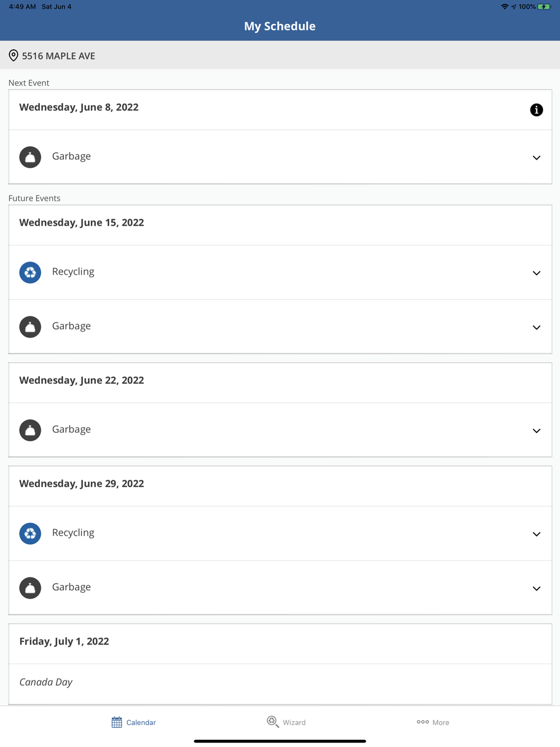This screenshot has width=560, height=747.
Task: Tap the recycling icon under June 15
Action: [x=30, y=273]
